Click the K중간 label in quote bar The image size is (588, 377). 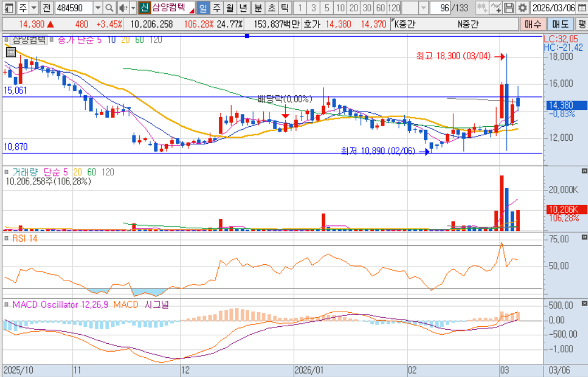click(x=405, y=24)
